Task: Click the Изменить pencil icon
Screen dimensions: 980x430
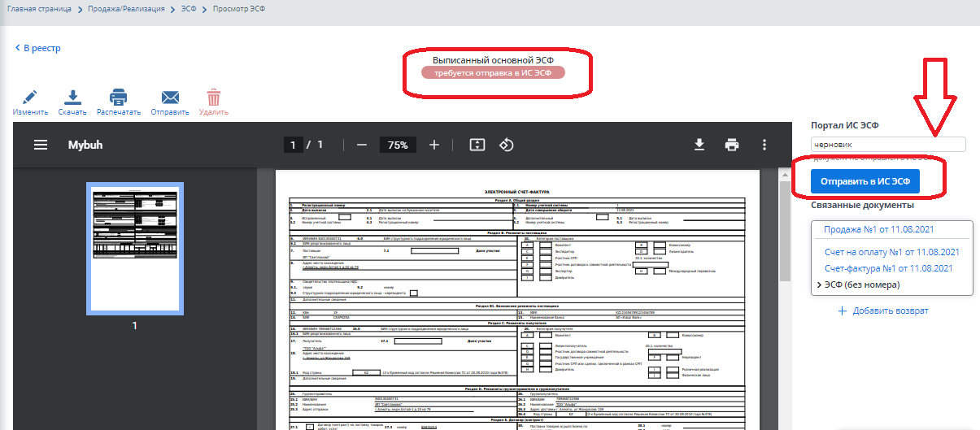Action: pos(30,98)
